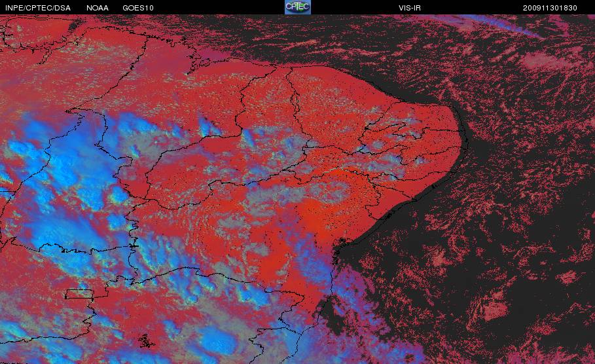The image size is (595, 364).
Task: Click the 200911301830 timestamp
Action: pos(550,8)
